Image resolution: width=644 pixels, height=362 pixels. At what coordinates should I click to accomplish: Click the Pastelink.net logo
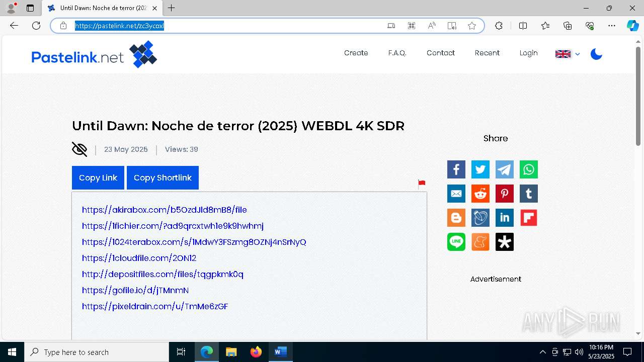(x=94, y=54)
